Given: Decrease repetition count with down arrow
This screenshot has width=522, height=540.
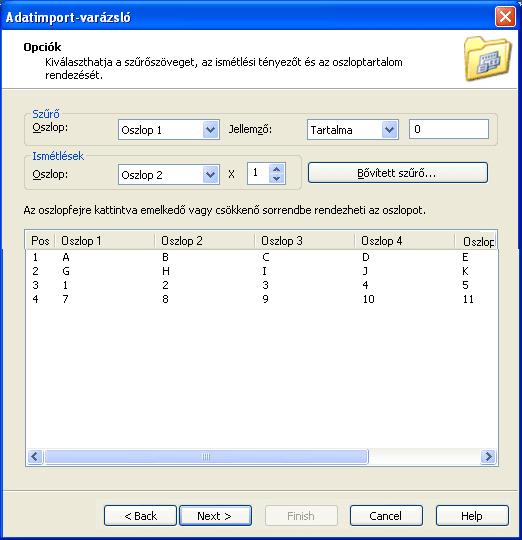Looking at the screenshot, I should click(276, 179).
